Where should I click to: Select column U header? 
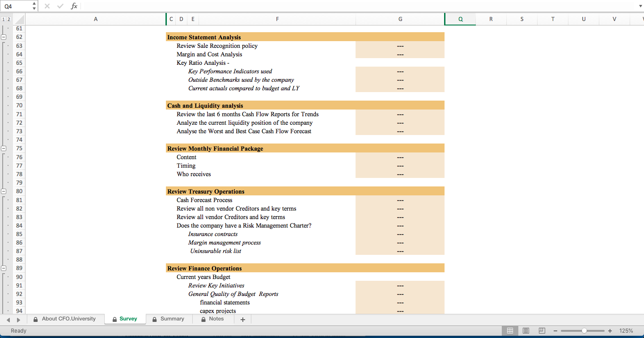pyautogui.click(x=584, y=19)
